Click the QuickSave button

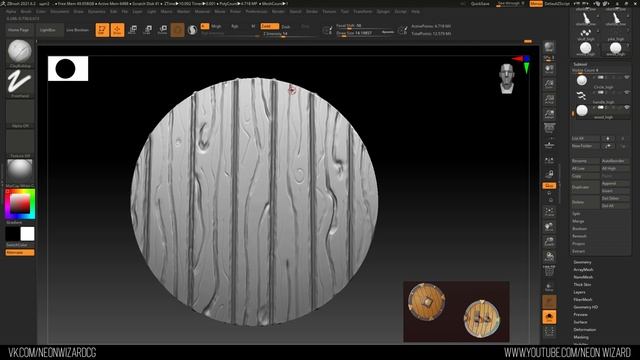[480, 4]
